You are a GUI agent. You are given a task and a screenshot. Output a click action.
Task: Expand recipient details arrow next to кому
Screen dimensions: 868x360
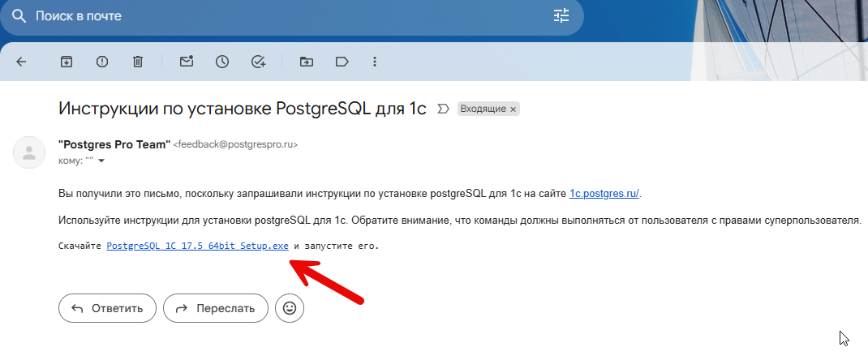tap(101, 161)
